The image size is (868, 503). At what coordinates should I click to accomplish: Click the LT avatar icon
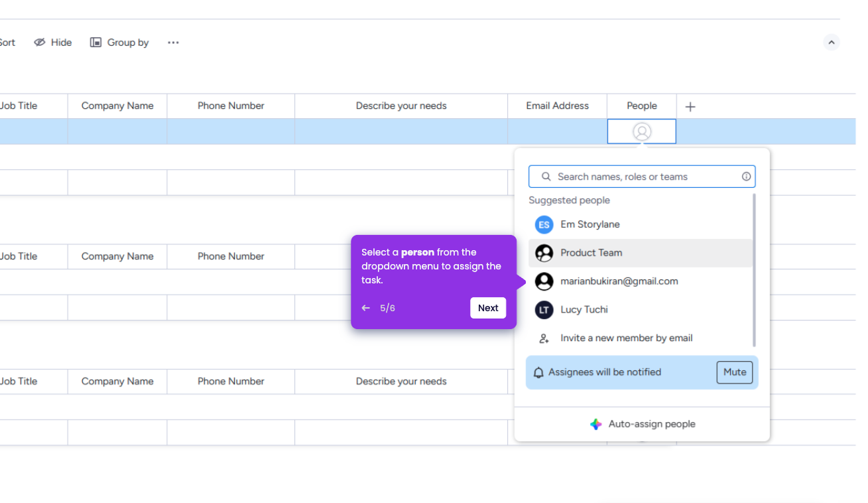click(x=544, y=310)
